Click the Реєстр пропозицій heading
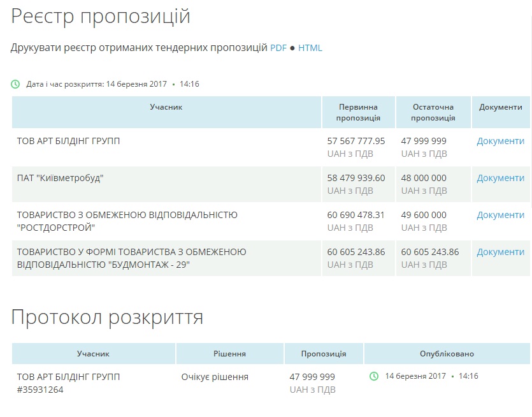This screenshot has width=532, height=417. [101, 17]
